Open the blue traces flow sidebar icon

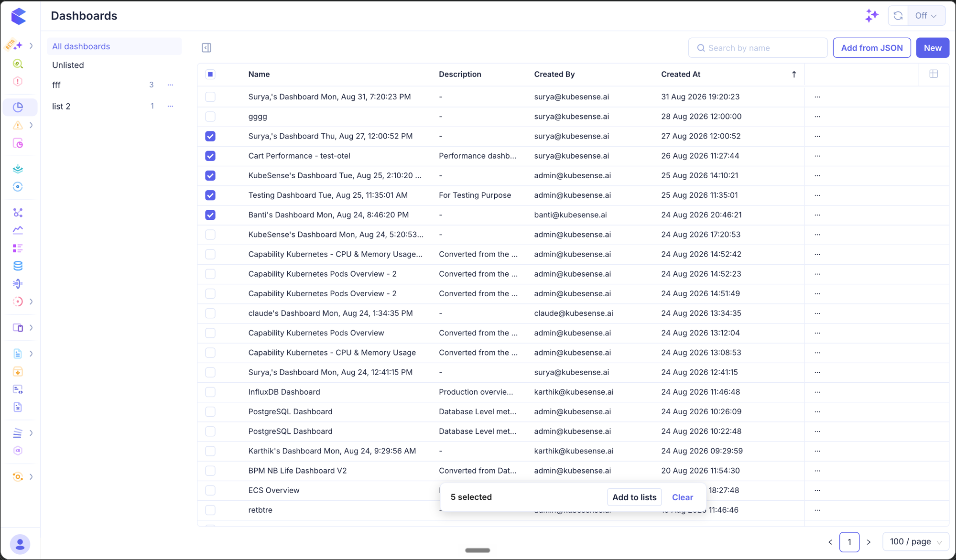point(18,284)
